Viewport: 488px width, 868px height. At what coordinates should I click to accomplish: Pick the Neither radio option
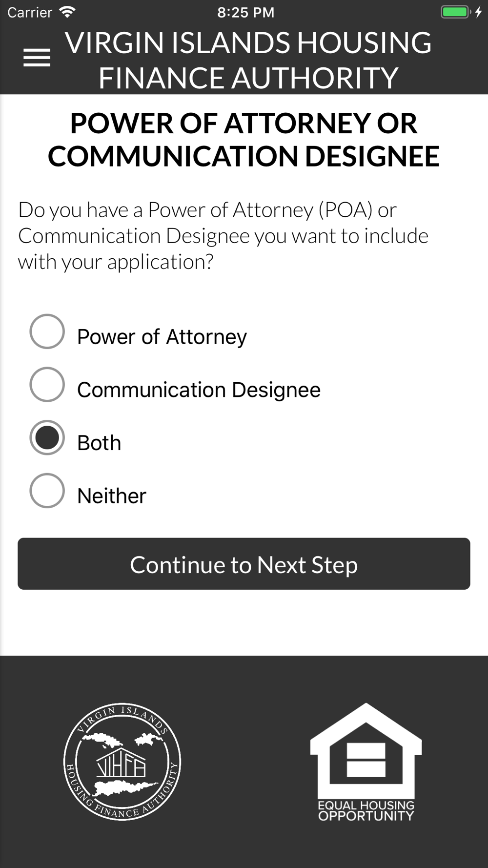point(47,491)
